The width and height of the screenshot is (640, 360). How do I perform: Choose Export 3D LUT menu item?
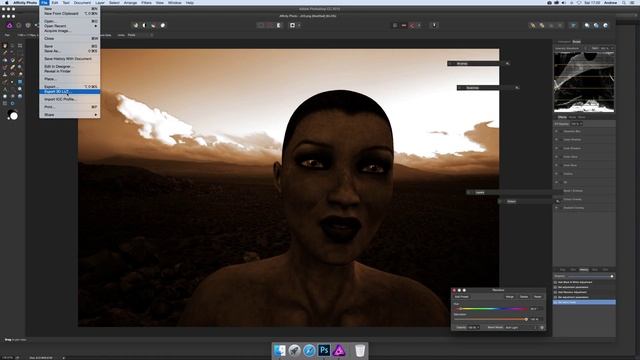click(x=70, y=91)
